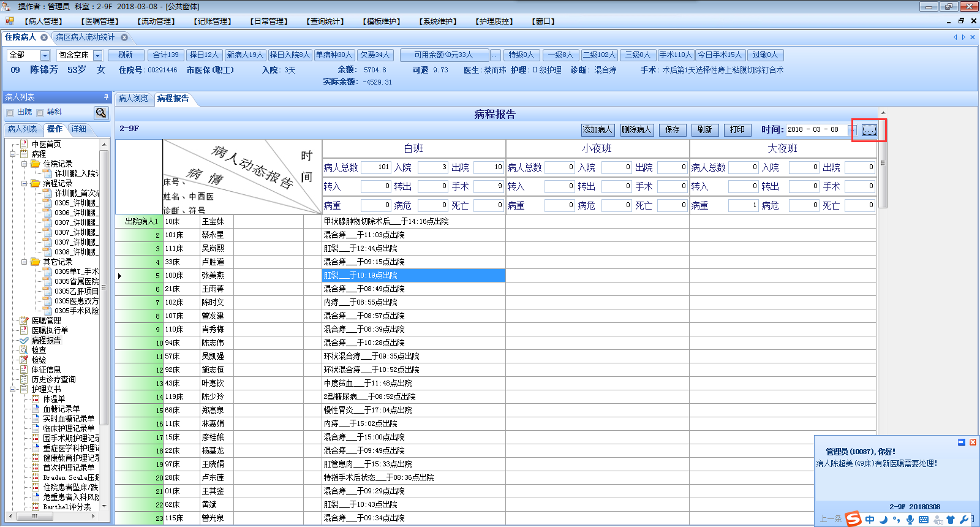The width and height of the screenshot is (980, 527).
Task: Collapse the 护理文书 tree node
Action: pyautogui.click(x=13, y=390)
